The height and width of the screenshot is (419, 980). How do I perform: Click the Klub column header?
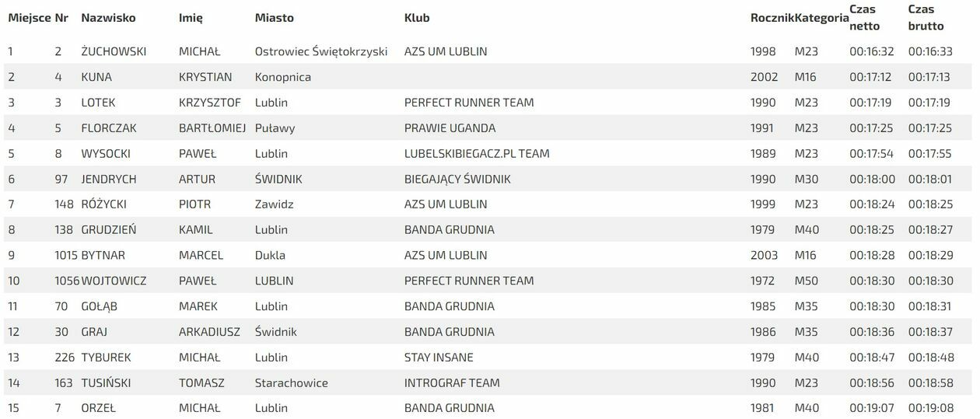[x=417, y=17]
